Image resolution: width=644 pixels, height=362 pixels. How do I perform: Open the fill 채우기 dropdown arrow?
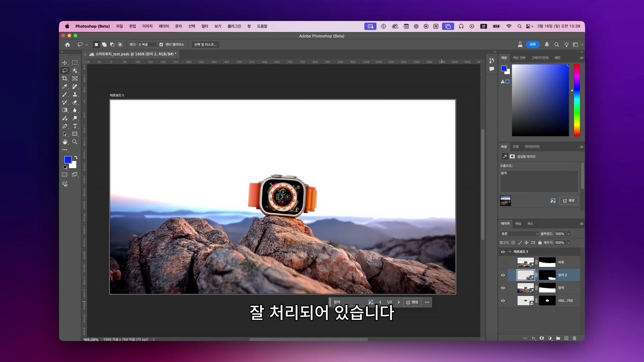point(569,243)
